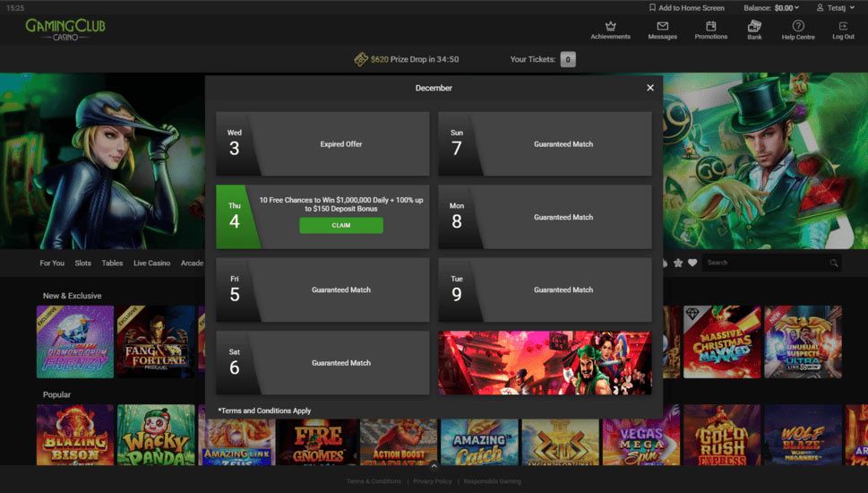868x493 pixels.
Task: Click the Popular section heading
Action: 56,394
